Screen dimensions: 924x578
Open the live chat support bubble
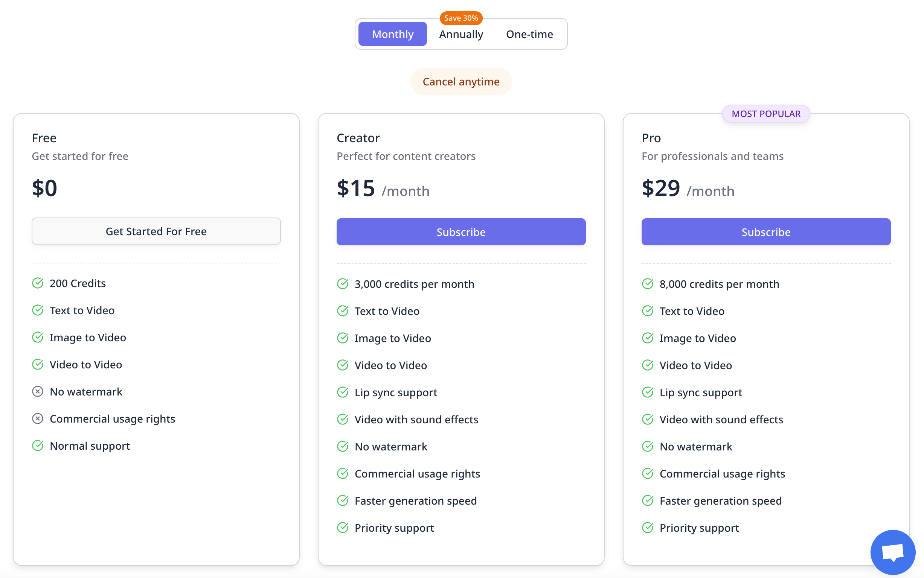click(892, 552)
